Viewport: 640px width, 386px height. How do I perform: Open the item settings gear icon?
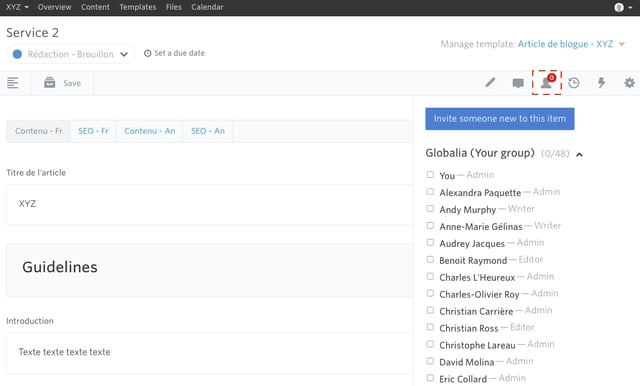click(x=629, y=83)
